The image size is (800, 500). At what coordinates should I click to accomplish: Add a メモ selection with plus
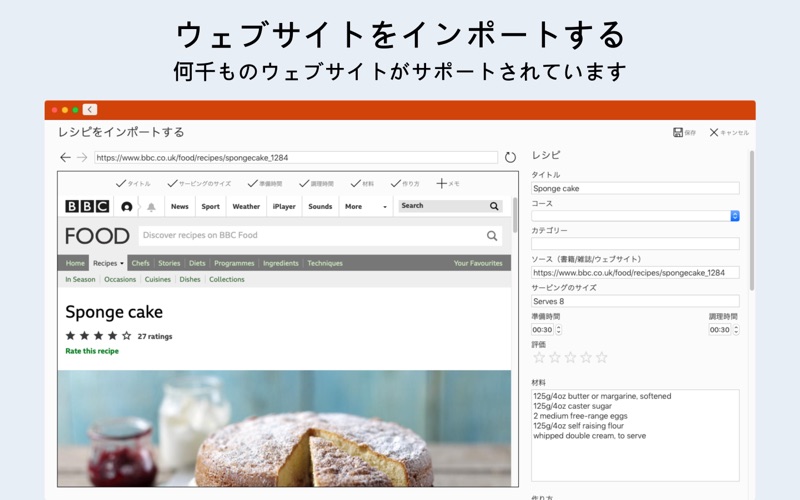[448, 184]
